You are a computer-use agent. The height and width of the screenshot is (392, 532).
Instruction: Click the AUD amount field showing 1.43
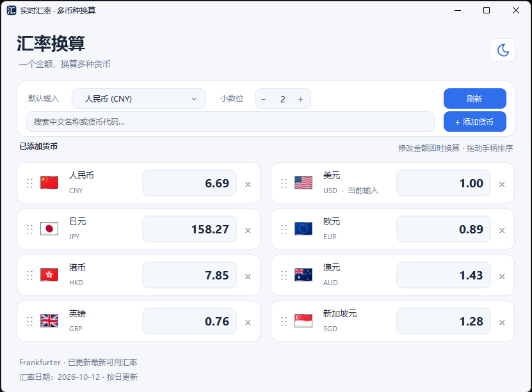tap(444, 275)
